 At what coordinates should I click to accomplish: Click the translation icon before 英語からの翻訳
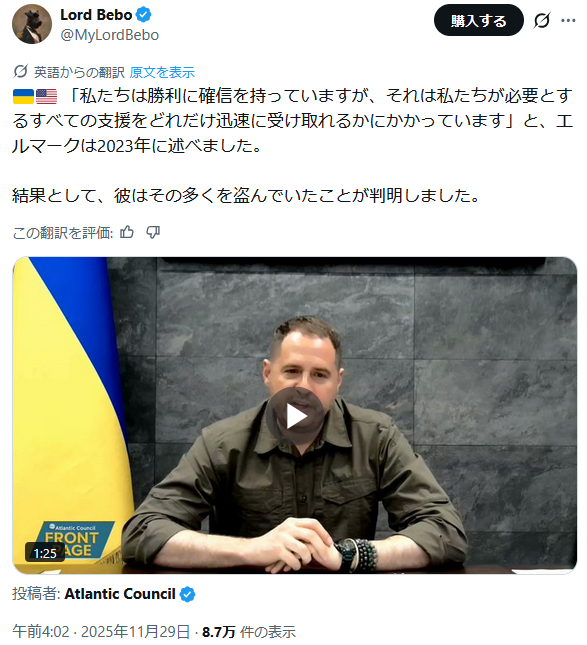(x=20, y=72)
